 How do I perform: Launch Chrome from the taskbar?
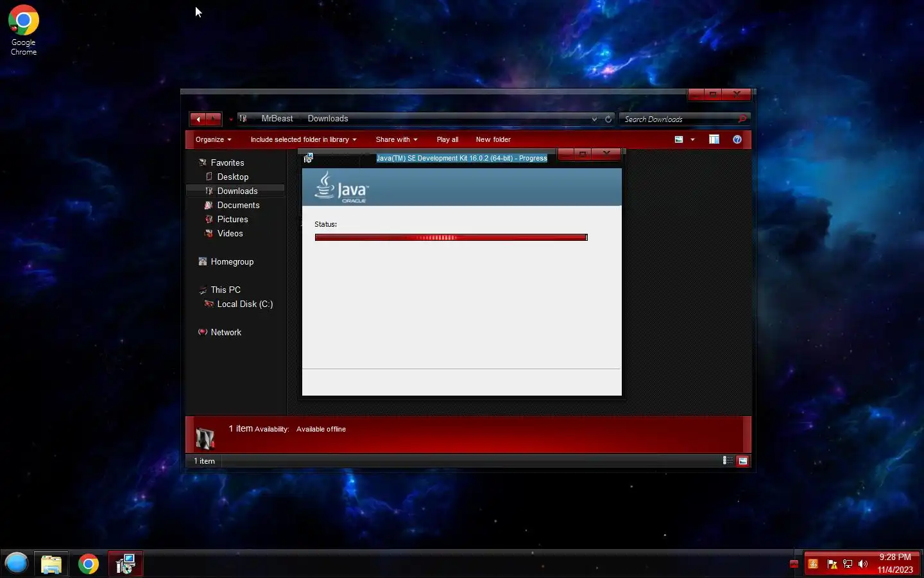(89, 564)
